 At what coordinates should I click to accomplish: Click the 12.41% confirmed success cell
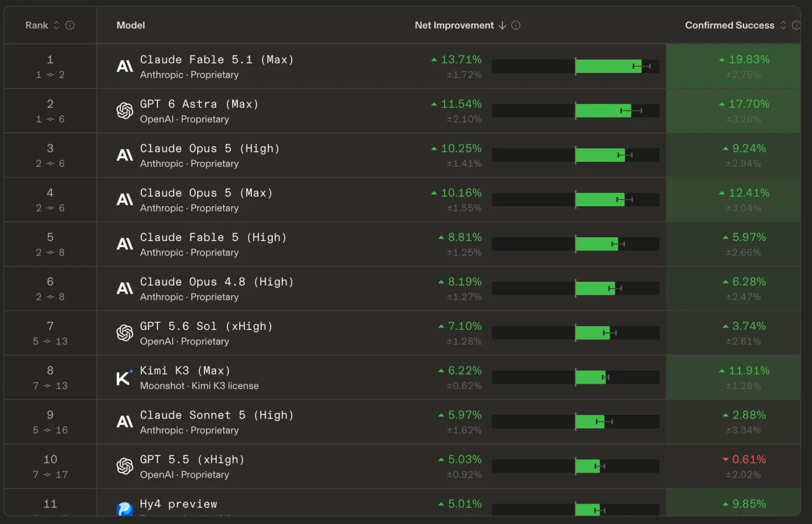click(733, 199)
